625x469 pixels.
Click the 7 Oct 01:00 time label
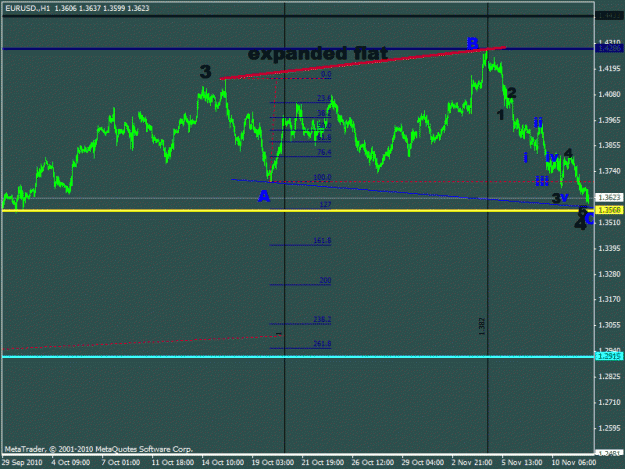[121, 462]
